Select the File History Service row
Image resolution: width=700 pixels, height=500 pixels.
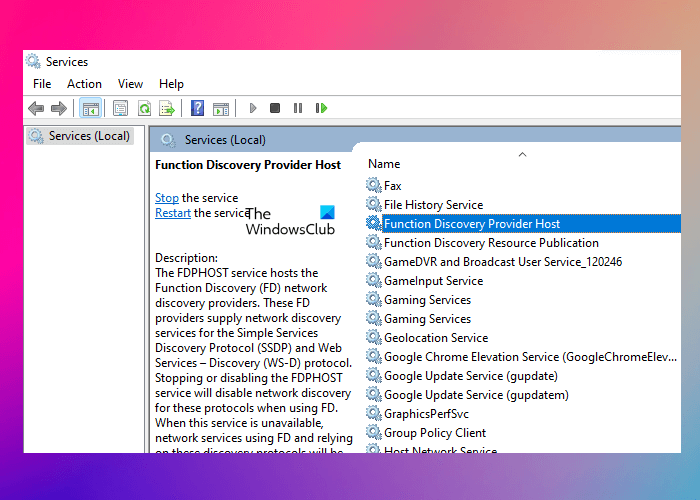pos(523,204)
